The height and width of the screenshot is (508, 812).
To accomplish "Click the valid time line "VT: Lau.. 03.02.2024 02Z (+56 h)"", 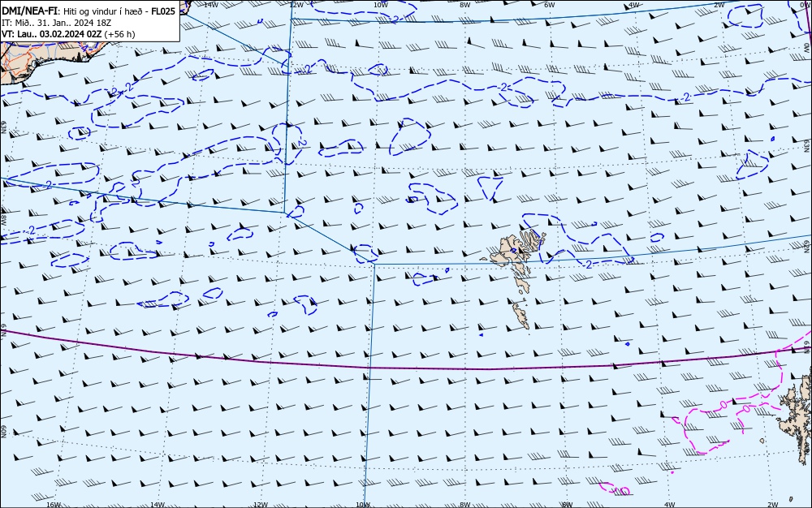I will pyautogui.click(x=68, y=34).
